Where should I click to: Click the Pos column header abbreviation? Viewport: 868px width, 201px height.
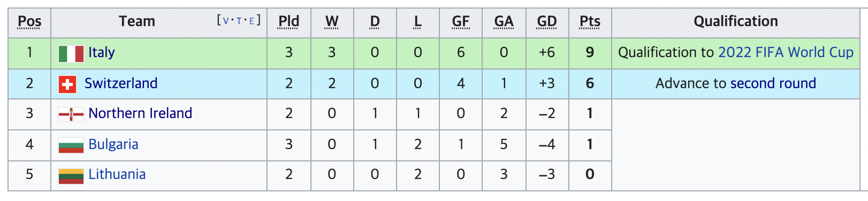[x=29, y=21]
